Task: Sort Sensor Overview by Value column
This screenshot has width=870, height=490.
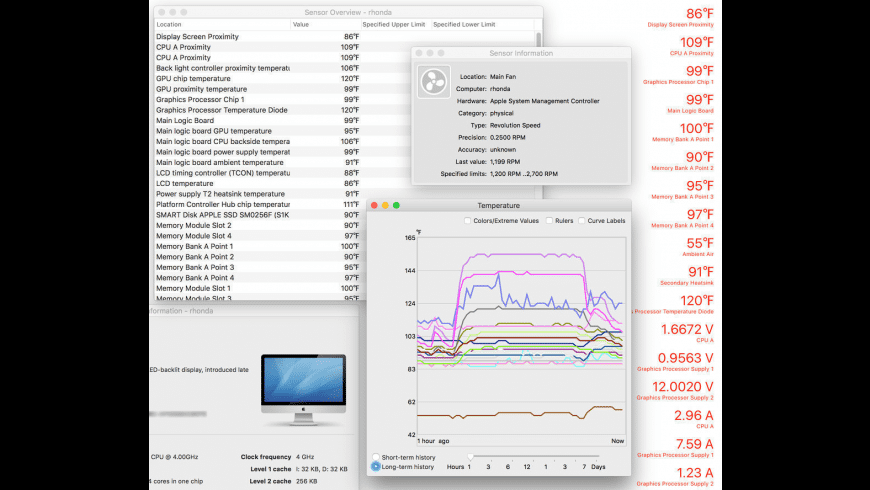Action: (x=325, y=24)
